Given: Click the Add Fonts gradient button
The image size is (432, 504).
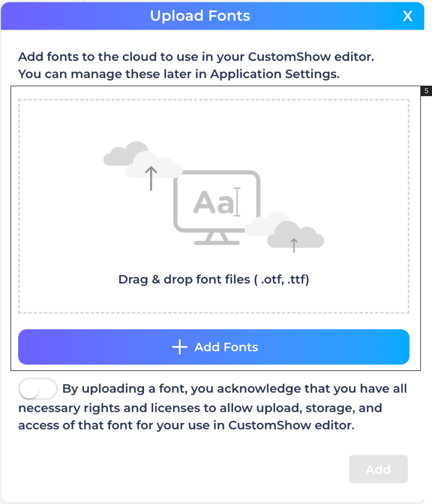Looking at the screenshot, I should pyautogui.click(x=213, y=347).
